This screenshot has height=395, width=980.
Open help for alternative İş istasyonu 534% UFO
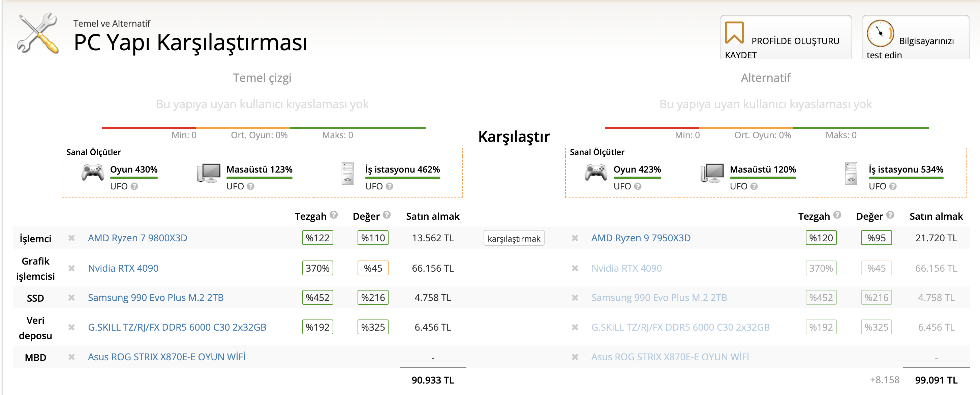click(x=893, y=186)
